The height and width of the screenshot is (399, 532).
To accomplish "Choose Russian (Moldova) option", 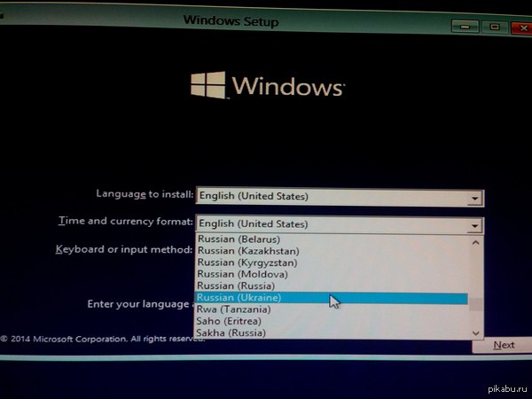I will (332, 274).
